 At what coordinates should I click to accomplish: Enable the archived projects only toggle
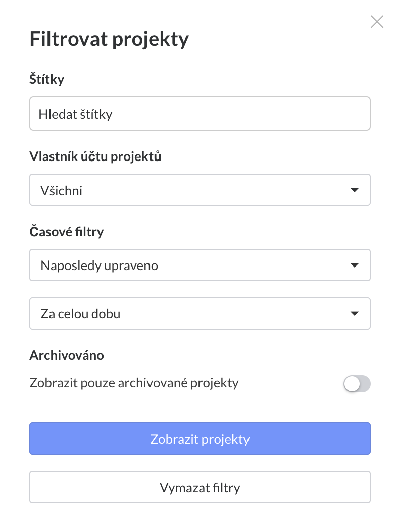coord(357,384)
